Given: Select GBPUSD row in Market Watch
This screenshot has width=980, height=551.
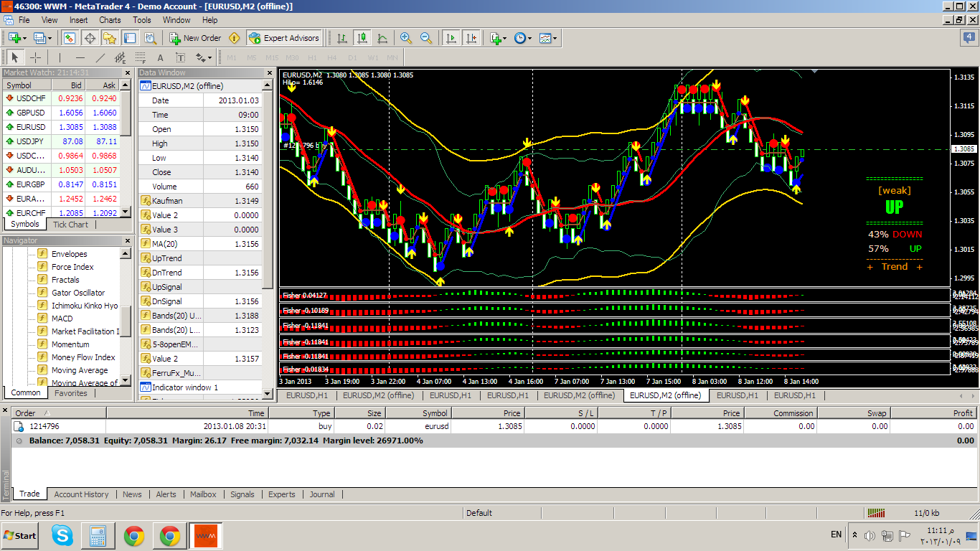Looking at the screenshot, I should click(x=61, y=113).
